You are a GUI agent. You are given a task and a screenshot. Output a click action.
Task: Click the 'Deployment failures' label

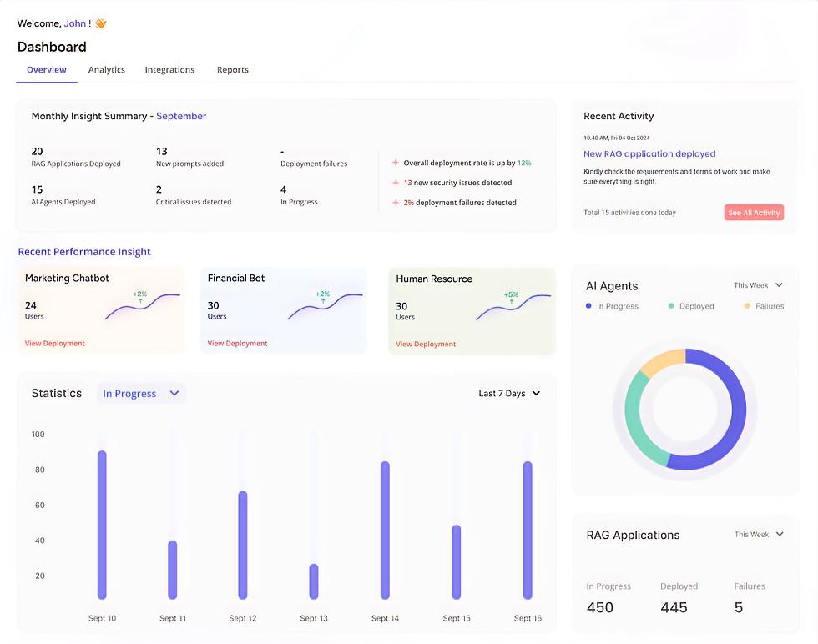pos(314,164)
